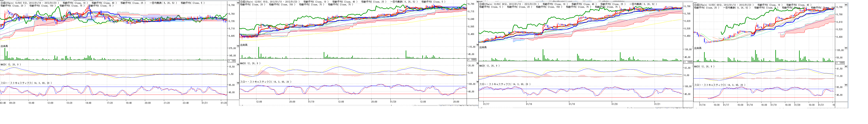
Task: Click the horizontal scrollbar below the 15-minute chart
Action: (337, 106)
